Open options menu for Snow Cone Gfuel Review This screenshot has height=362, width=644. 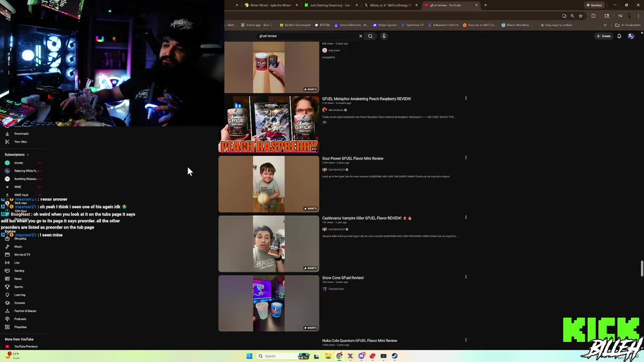click(466, 277)
